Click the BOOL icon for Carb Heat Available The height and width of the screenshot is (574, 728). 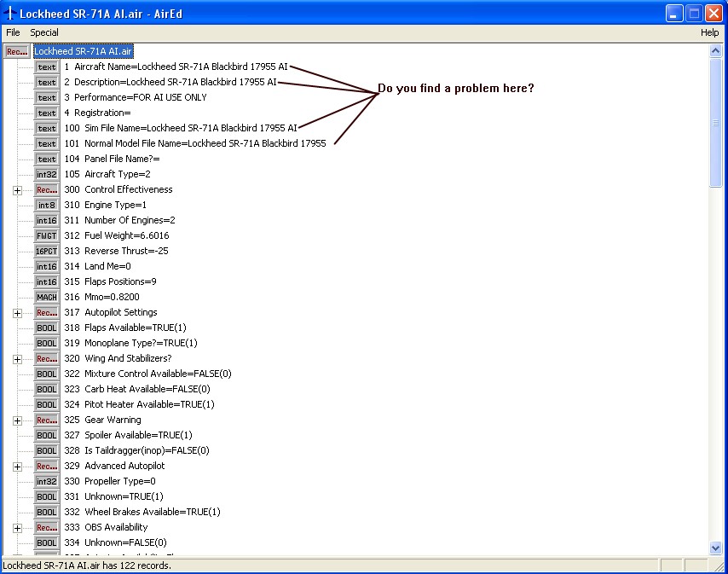(47, 389)
